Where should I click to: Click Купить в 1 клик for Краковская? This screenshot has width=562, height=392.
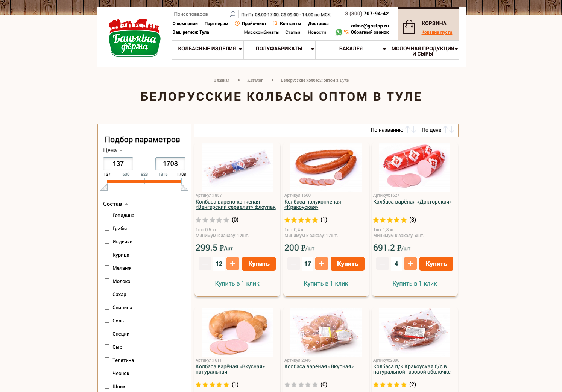pyautogui.click(x=326, y=283)
